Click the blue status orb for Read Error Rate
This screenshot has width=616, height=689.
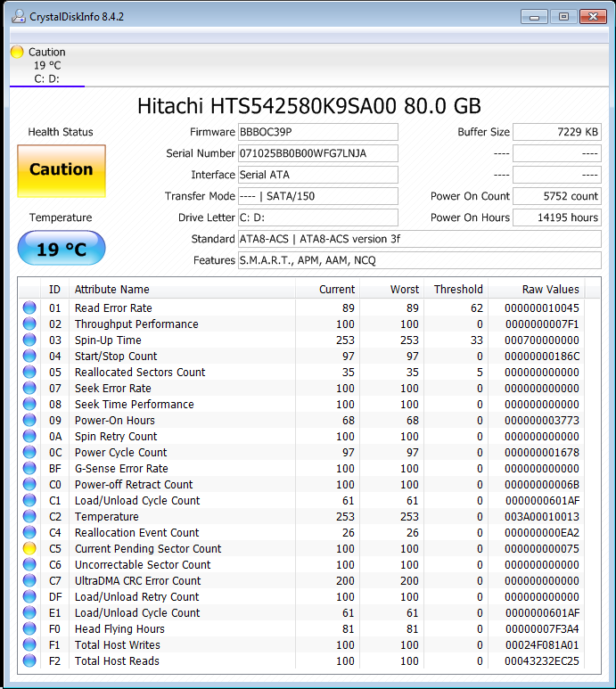coord(29,308)
